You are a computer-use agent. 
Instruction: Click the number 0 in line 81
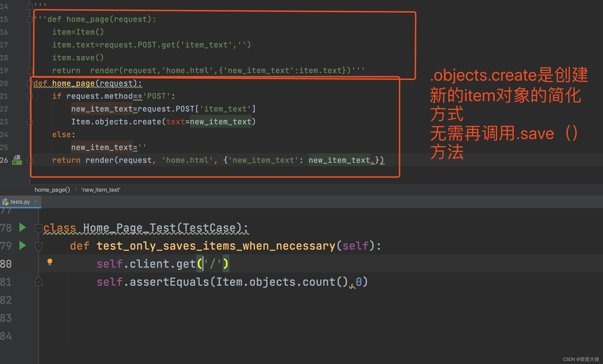click(359, 282)
